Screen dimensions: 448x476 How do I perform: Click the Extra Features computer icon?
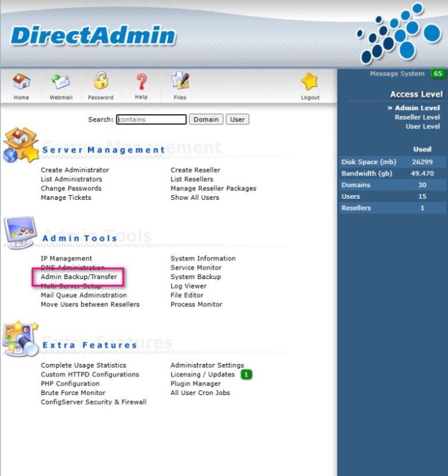21,339
